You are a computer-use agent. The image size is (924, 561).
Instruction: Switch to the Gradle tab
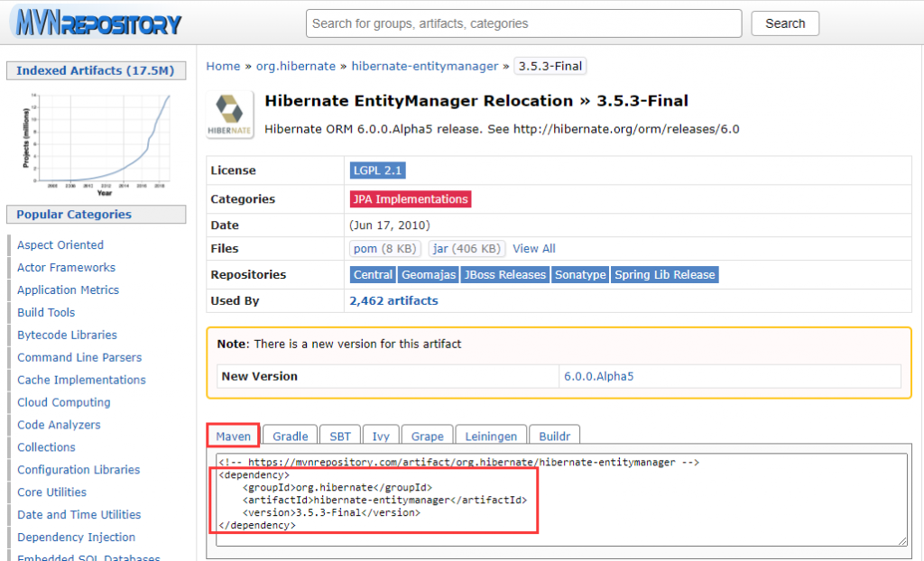[290, 436]
